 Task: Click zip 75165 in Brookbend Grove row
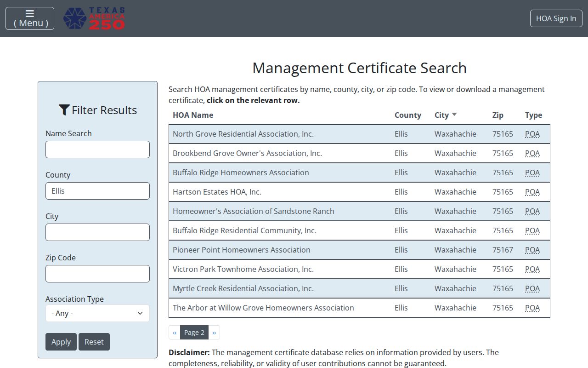pos(503,153)
